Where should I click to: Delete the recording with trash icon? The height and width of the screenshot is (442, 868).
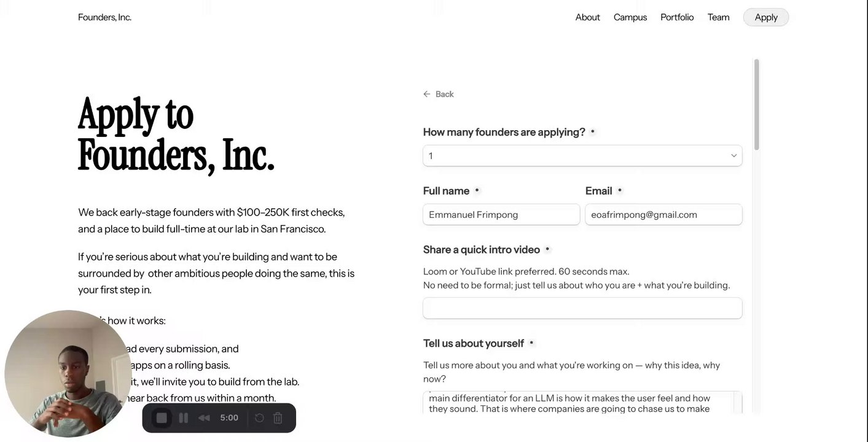point(278,418)
